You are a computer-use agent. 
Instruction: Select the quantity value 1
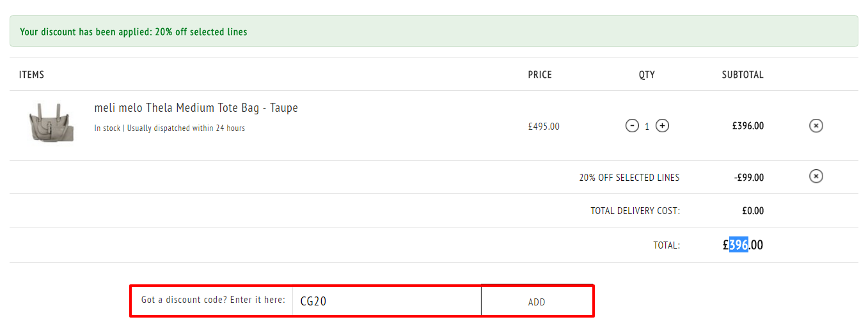(x=647, y=127)
